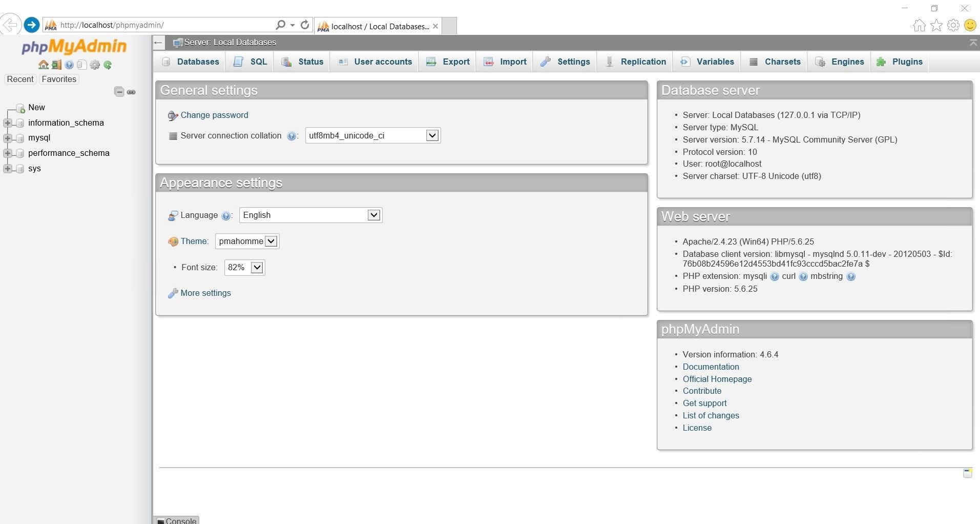
Task: Reload navigation panel green refresh icon
Action: pyautogui.click(x=108, y=65)
